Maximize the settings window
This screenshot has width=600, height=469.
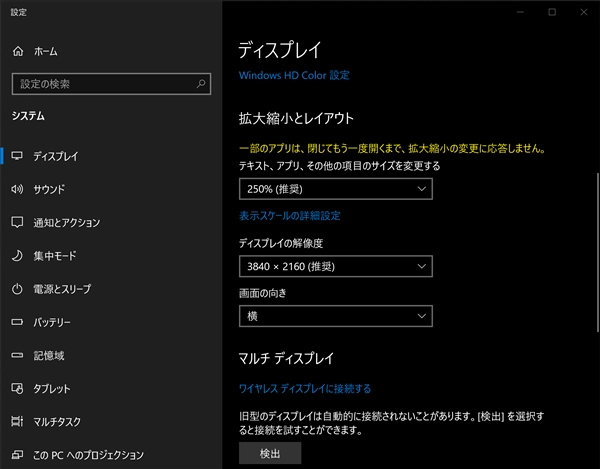tap(552, 12)
